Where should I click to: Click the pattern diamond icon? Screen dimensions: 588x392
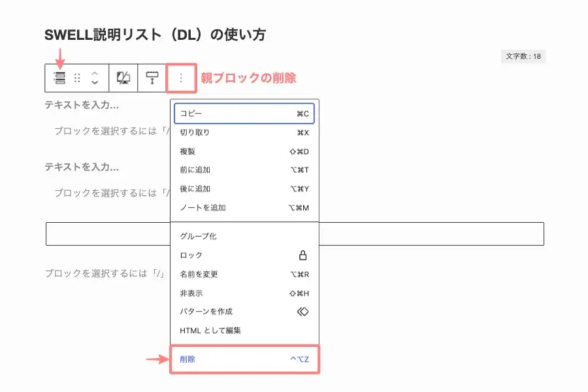click(302, 312)
